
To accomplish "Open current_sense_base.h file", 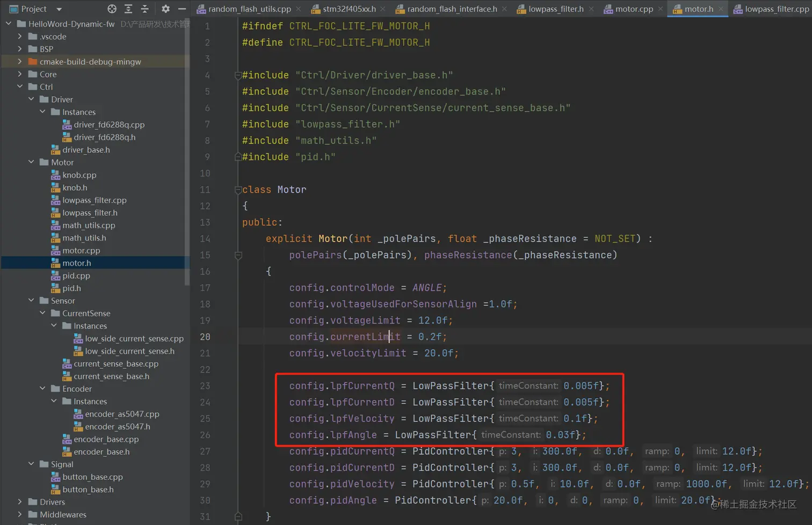I will pos(111,376).
